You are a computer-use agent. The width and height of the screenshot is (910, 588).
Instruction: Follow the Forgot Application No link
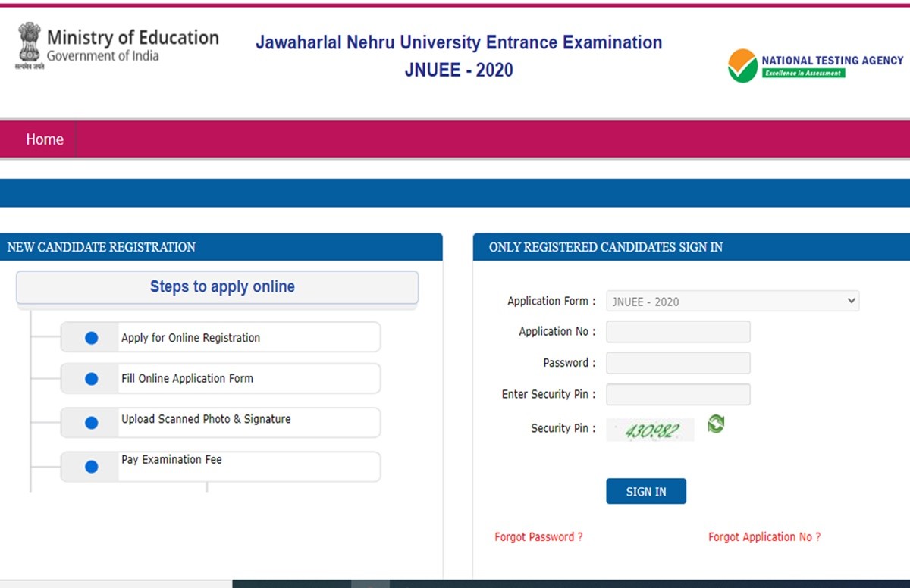764,536
